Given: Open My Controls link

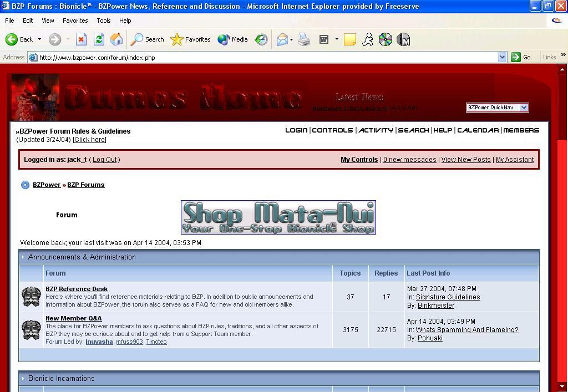Looking at the screenshot, I should point(359,160).
